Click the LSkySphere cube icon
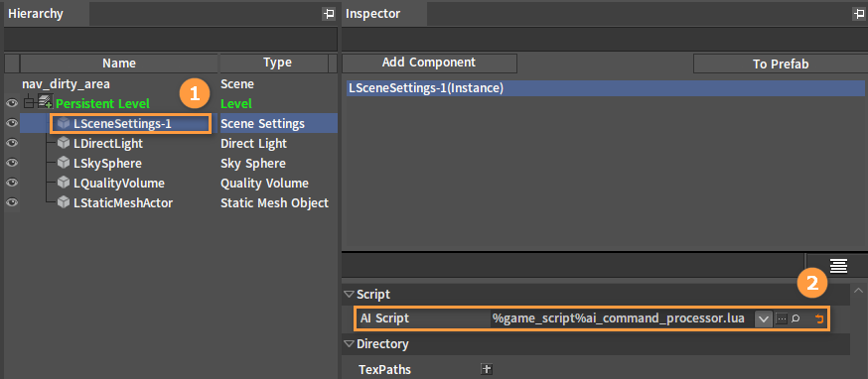The height and width of the screenshot is (379, 868). (x=64, y=164)
